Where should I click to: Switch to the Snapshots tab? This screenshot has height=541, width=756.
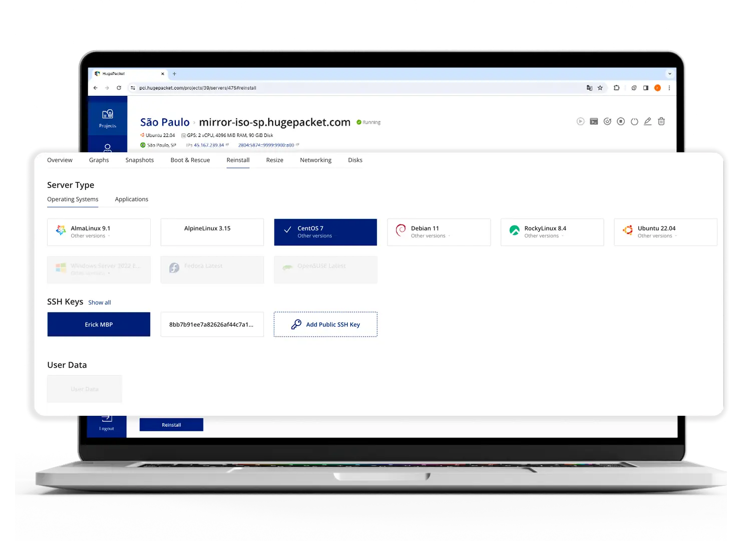coord(140,160)
